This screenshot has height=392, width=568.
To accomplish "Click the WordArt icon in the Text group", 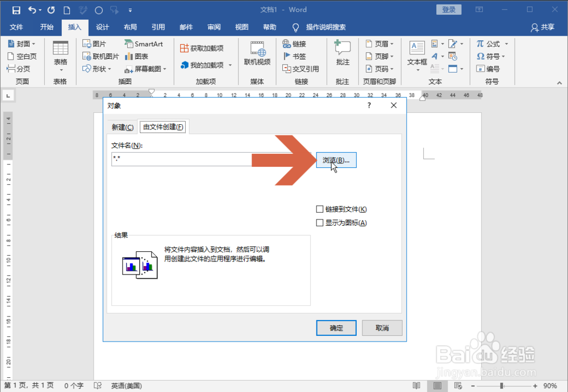I will (x=435, y=56).
